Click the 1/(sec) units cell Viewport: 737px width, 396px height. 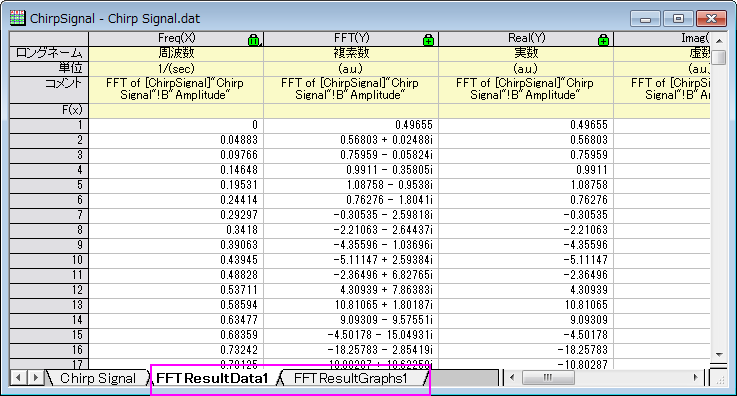pyautogui.click(x=176, y=69)
